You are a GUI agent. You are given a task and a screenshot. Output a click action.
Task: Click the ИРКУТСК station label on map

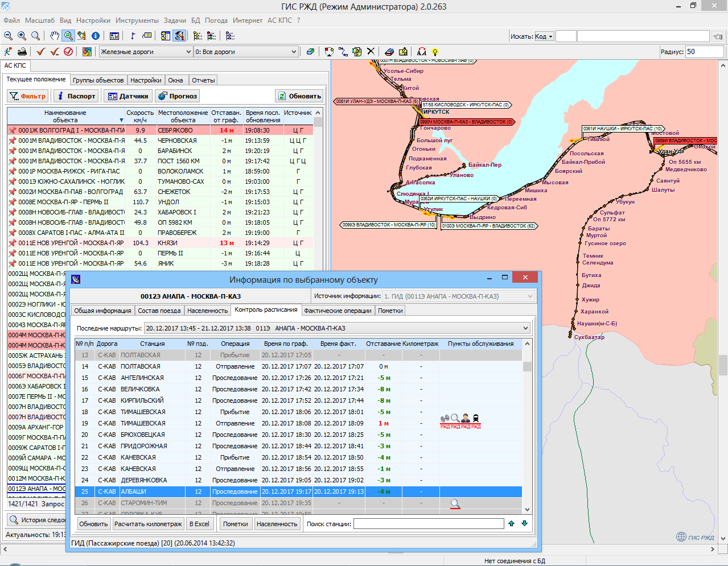437,112
